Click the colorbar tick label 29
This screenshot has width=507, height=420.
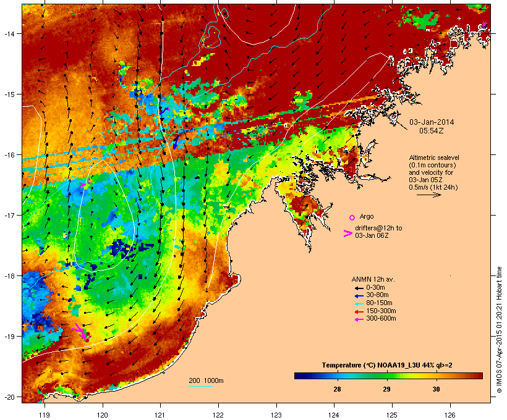pos(386,389)
